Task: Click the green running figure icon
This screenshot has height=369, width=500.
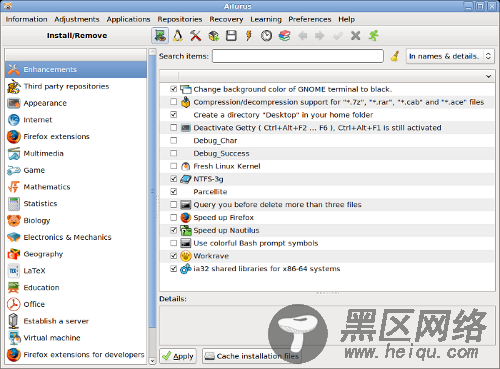Action: [374, 36]
